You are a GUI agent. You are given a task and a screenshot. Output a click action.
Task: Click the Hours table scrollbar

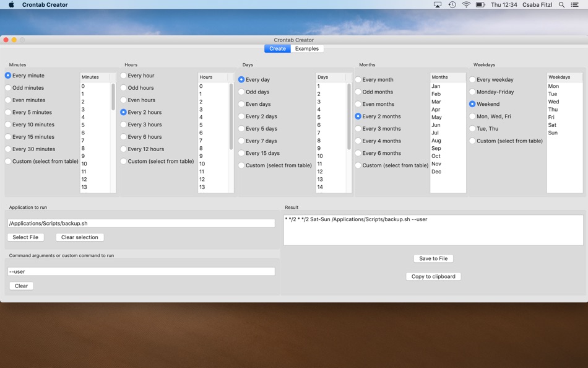(x=231, y=116)
